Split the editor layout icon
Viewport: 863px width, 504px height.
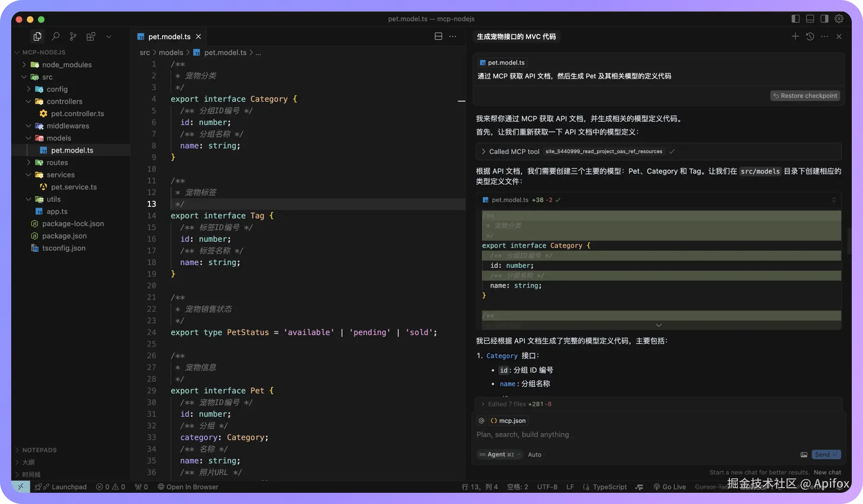[438, 36]
